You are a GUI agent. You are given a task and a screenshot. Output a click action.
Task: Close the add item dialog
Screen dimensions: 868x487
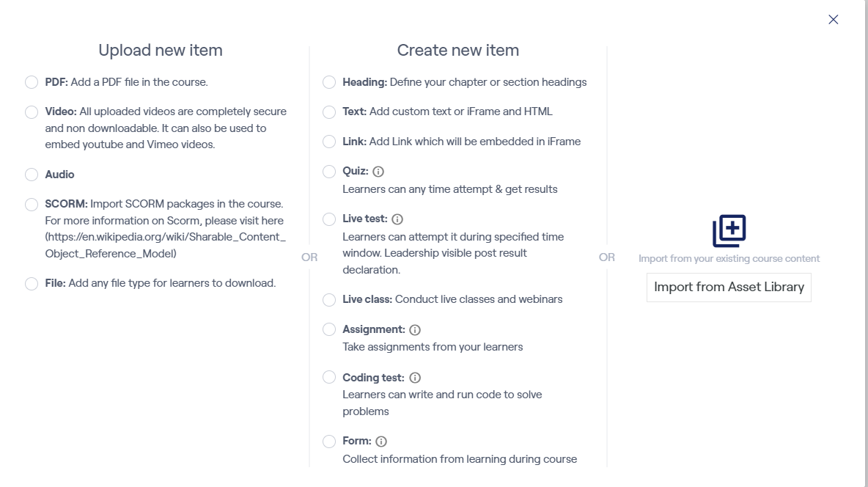click(x=833, y=20)
